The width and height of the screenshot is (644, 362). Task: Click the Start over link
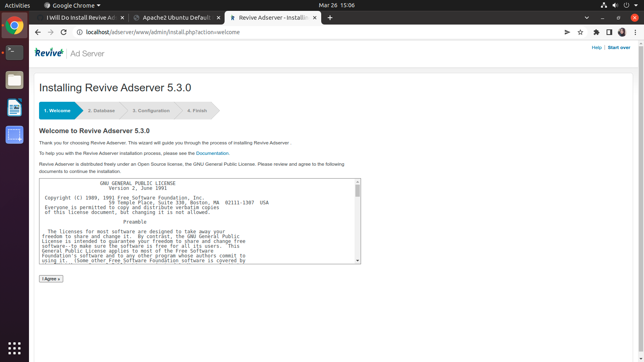coord(619,47)
